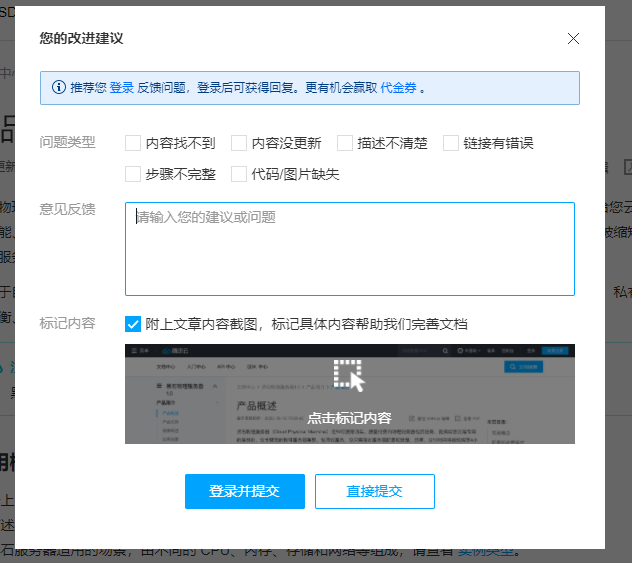Open the 代金券 link in the banner
The image size is (632, 563).
[399, 87]
